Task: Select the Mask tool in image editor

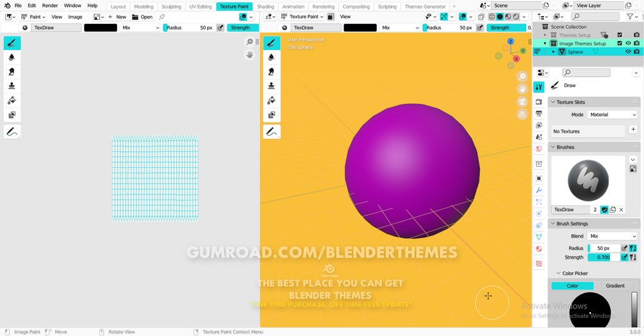Action: point(12,115)
